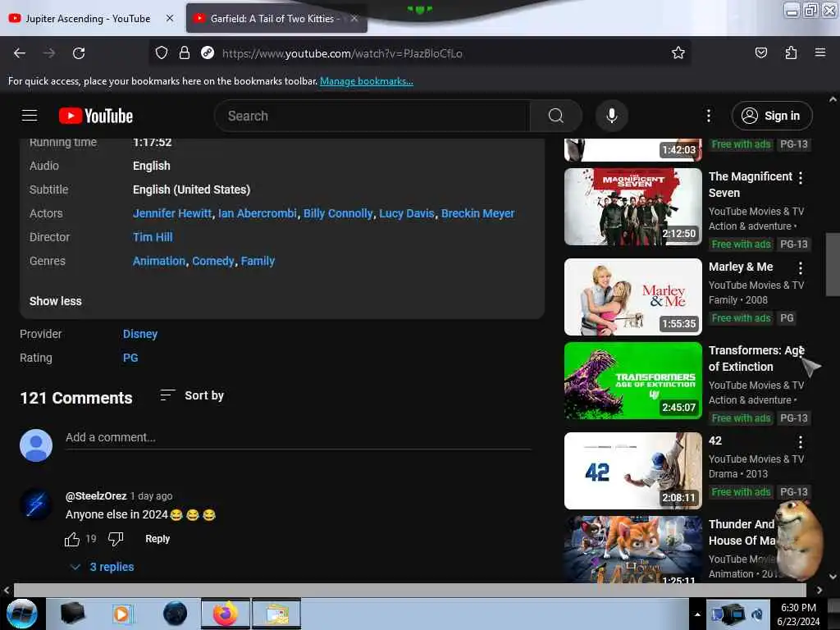Open taskbar clock showing 6:30 PM
840x630 pixels.
(798, 614)
